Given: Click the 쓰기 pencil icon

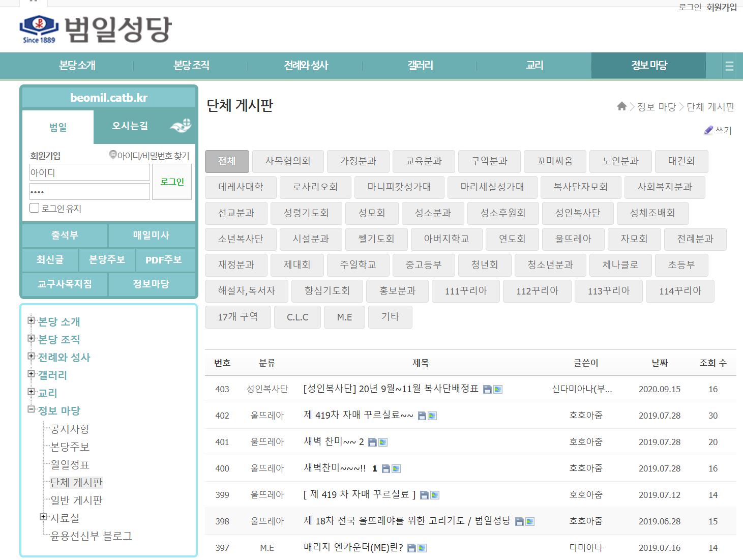Looking at the screenshot, I should (708, 130).
